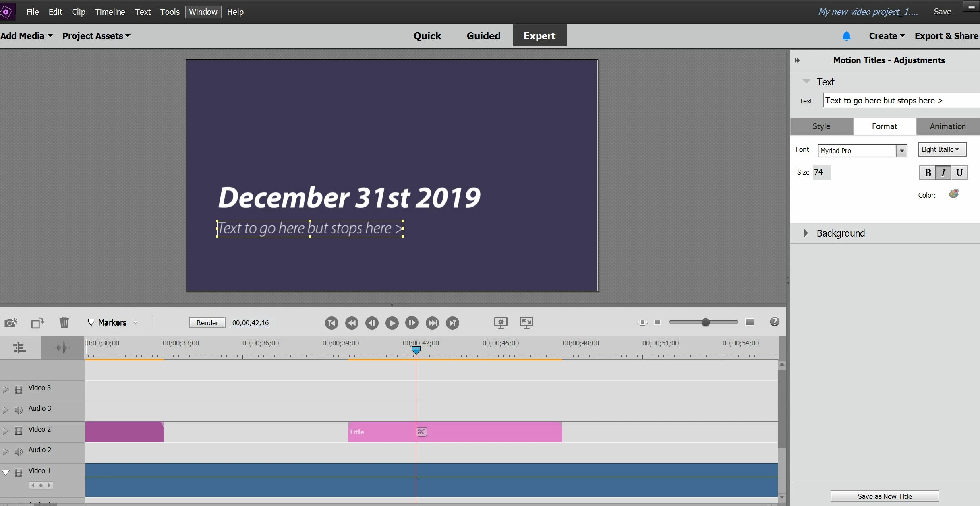Switch to the Animation tab

[947, 126]
